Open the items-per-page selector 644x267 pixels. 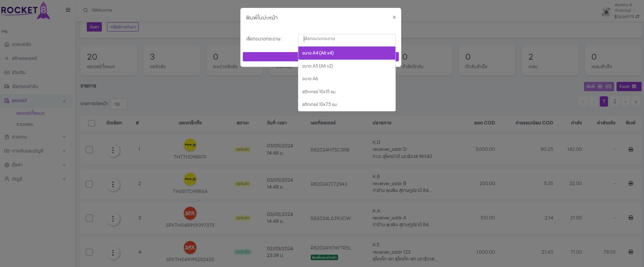(x=119, y=104)
